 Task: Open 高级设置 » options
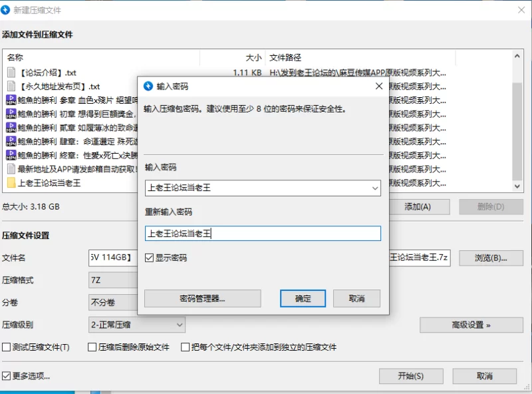coord(471,325)
